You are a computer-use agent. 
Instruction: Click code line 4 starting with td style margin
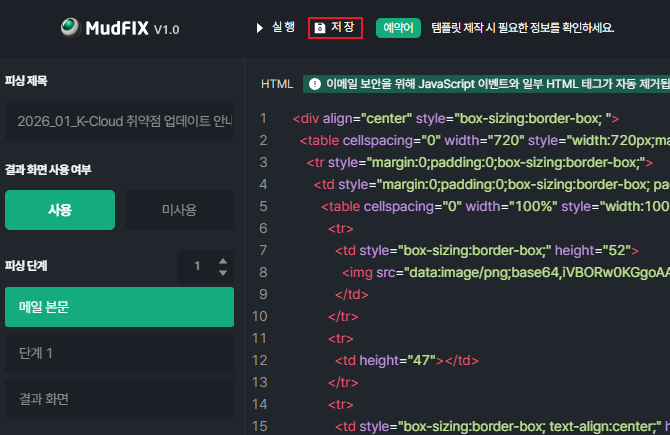(x=491, y=184)
